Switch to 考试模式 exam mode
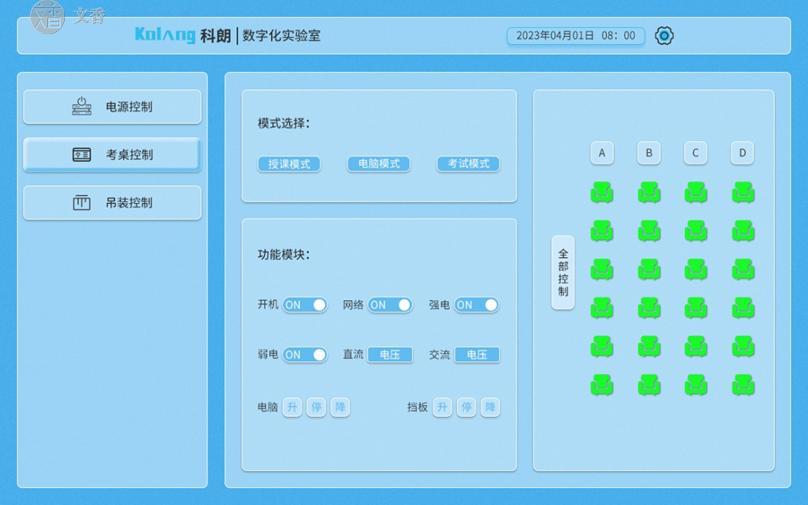 tap(468, 164)
